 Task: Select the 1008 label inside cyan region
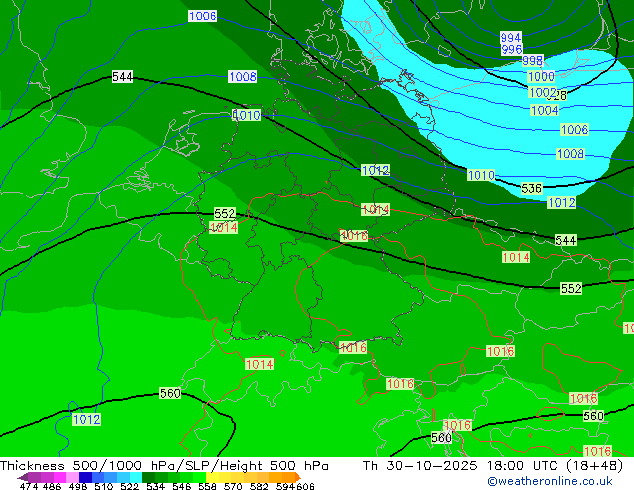(x=570, y=154)
